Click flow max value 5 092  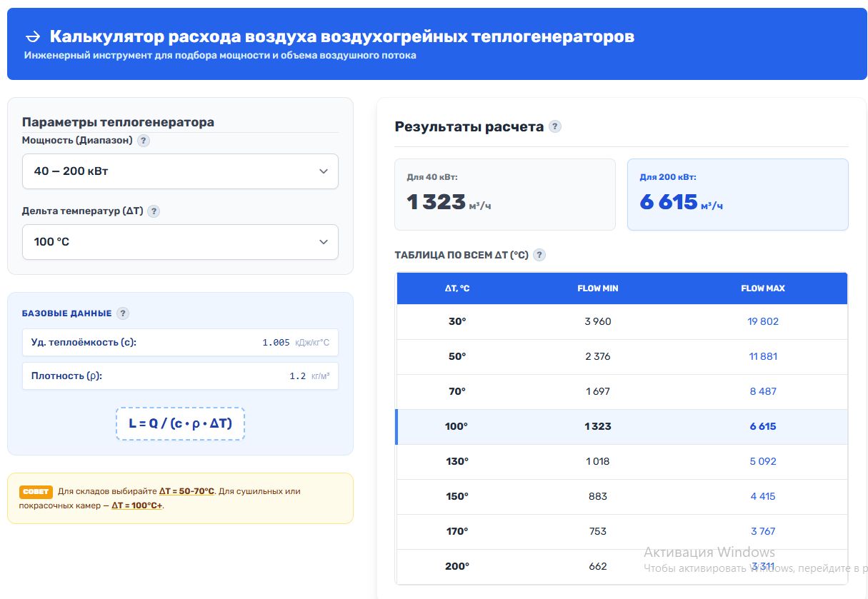click(763, 461)
